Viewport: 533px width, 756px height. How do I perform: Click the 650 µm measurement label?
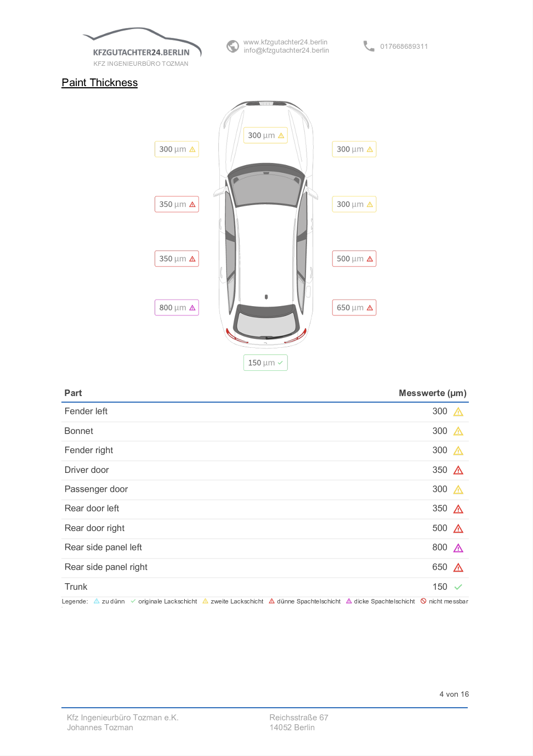[x=354, y=308]
